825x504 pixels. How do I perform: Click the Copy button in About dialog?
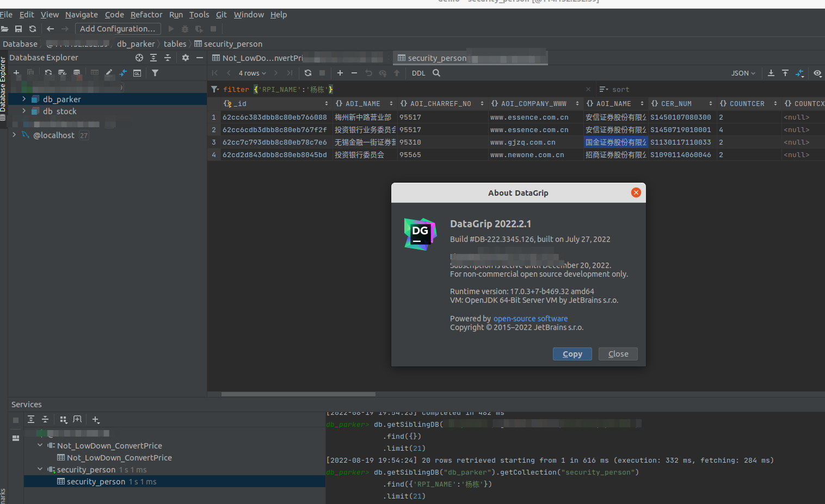point(572,354)
